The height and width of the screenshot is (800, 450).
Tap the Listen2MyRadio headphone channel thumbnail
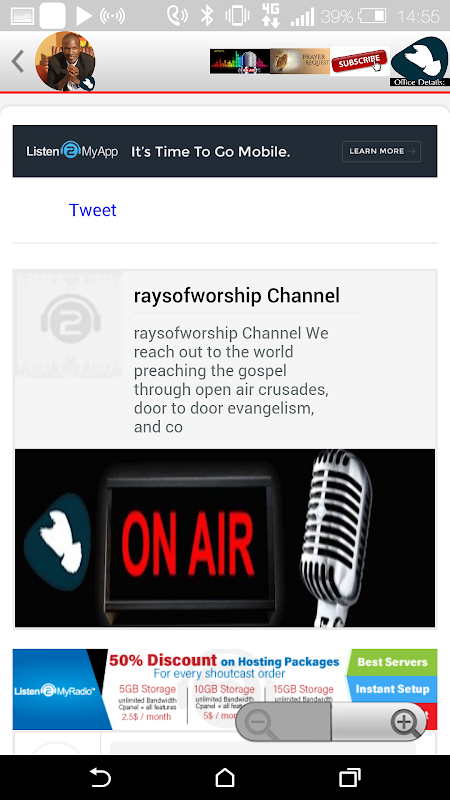pyautogui.click(x=69, y=324)
